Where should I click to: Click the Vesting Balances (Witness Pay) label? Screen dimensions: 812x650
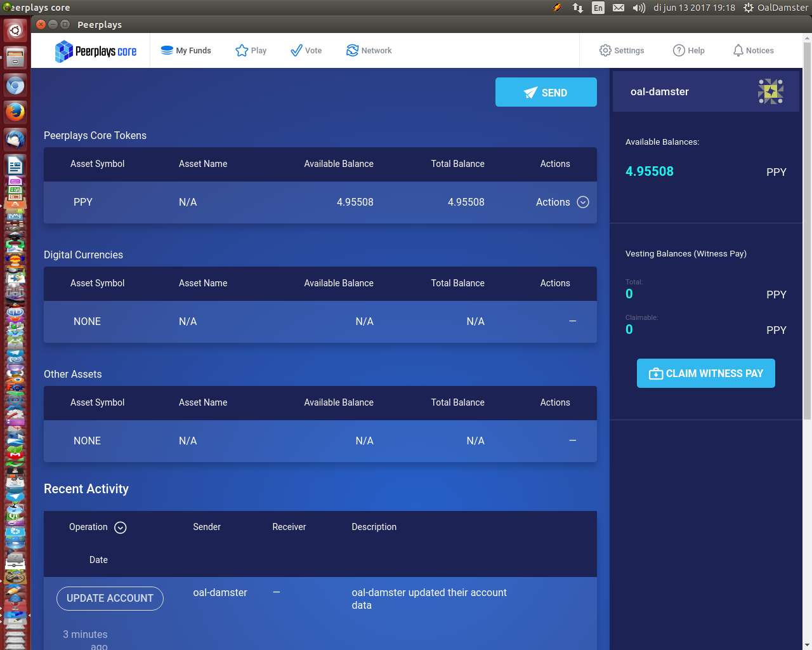point(686,253)
